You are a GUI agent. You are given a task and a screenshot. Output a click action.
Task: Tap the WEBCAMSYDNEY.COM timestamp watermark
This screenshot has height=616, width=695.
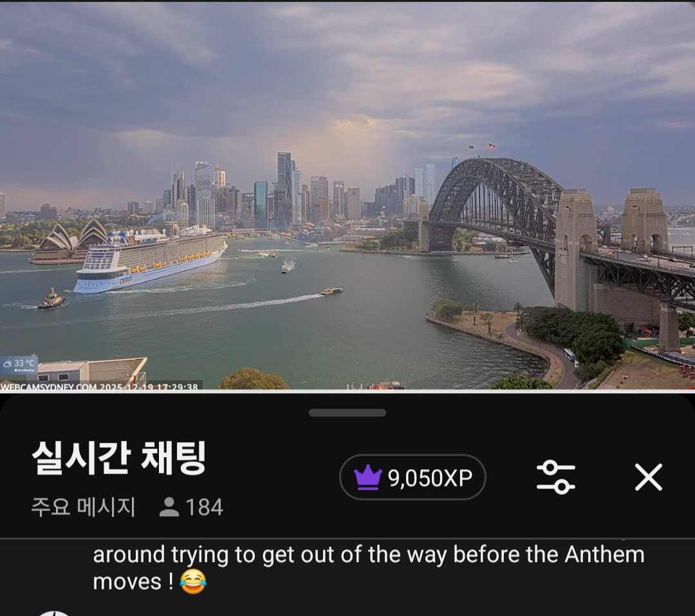100,386
